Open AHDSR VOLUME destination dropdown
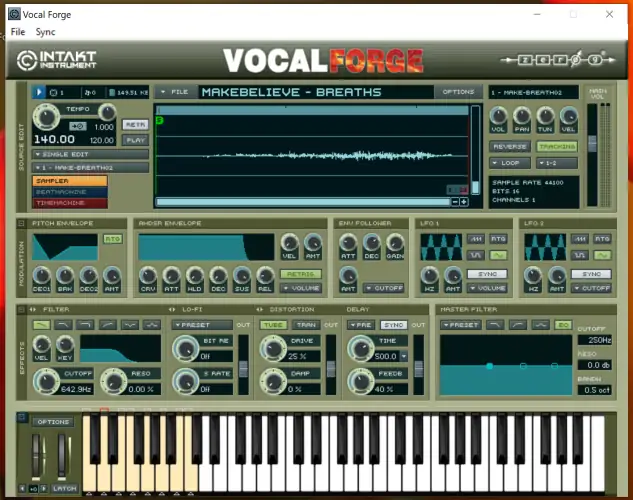This screenshot has width=633, height=500. pyautogui.click(x=301, y=288)
